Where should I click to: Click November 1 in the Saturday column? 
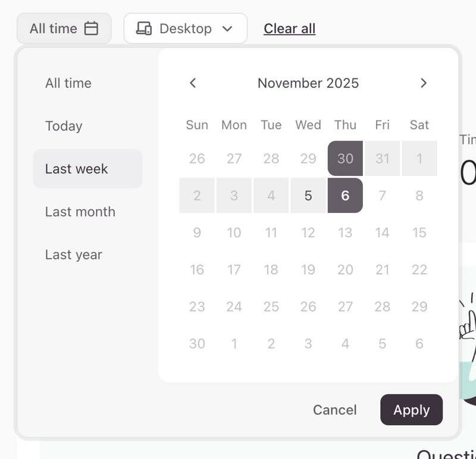coord(419,159)
